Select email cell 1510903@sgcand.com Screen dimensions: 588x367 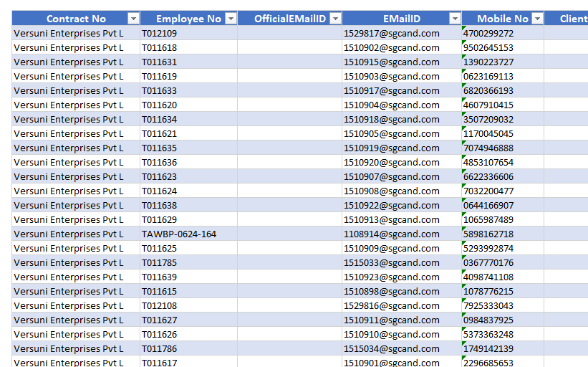(402, 76)
